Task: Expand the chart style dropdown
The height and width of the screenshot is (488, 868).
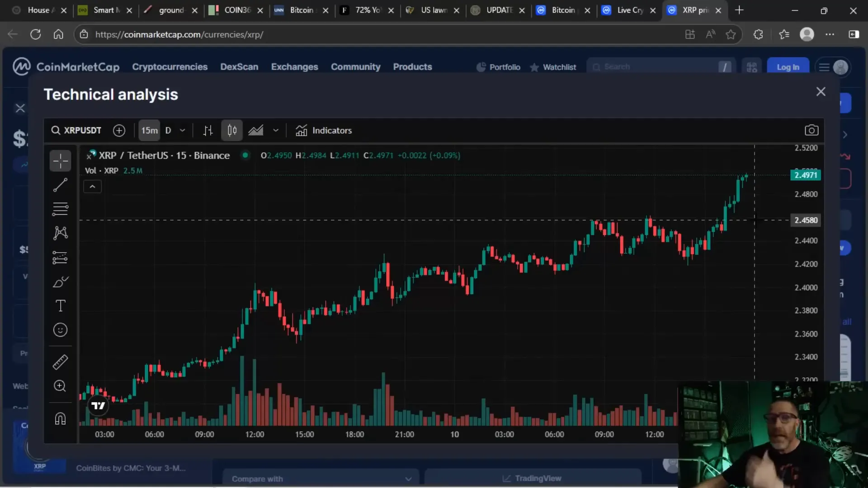Action: [276, 131]
